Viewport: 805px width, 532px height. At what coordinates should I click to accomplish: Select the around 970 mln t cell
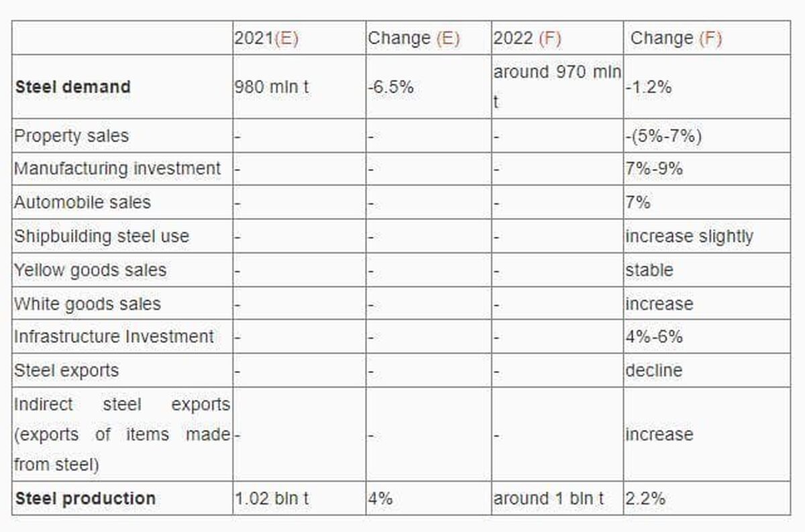click(x=557, y=87)
